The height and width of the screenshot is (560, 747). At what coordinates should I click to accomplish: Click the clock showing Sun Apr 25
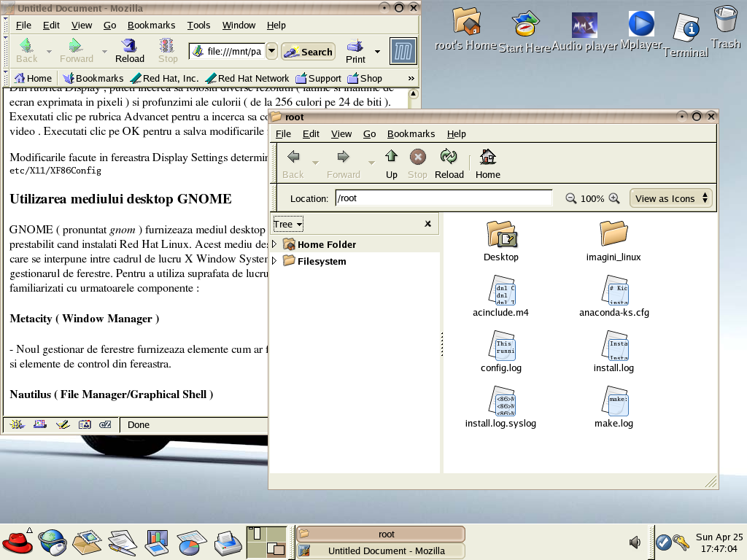[719, 542]
